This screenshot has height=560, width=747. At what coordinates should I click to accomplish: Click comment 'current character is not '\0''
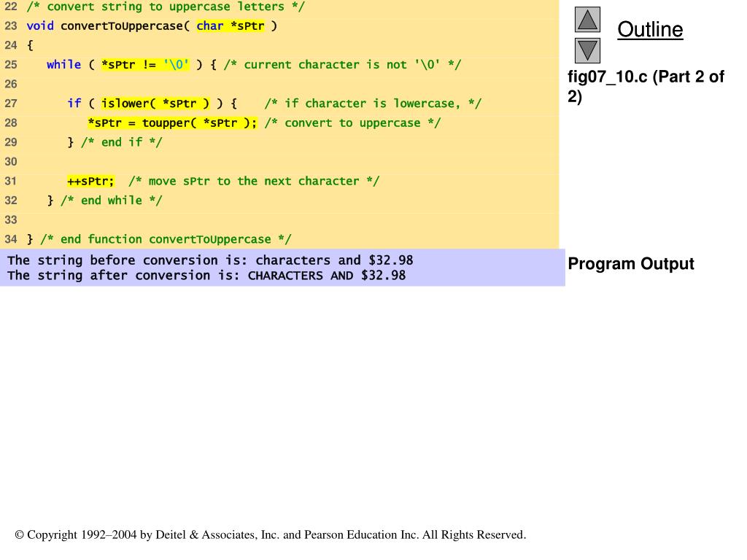(342, 65)
